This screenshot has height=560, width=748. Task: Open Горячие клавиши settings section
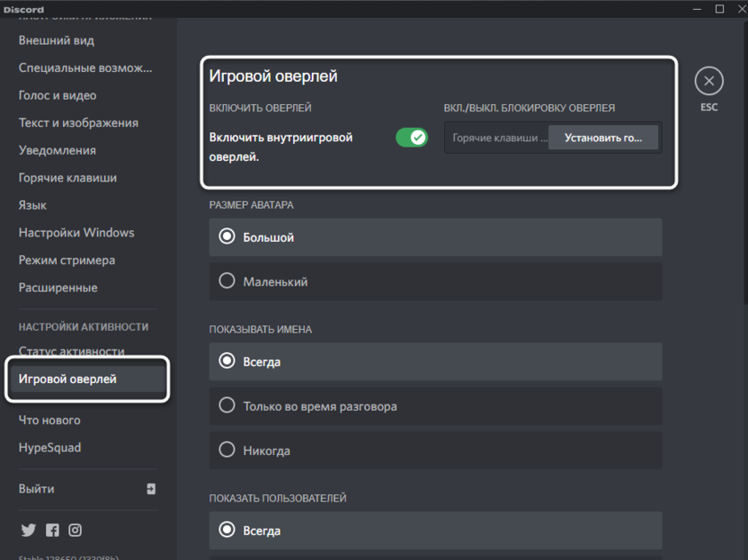point(67,178)
